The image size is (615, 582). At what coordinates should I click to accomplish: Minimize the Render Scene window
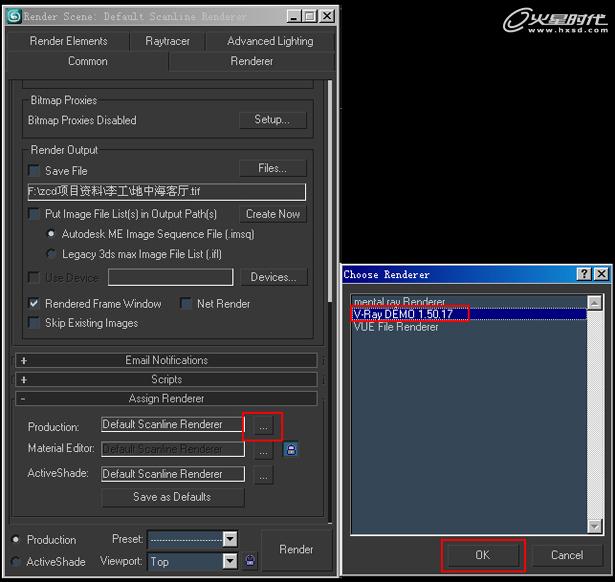pyautogui.click(x=294, y=16)
